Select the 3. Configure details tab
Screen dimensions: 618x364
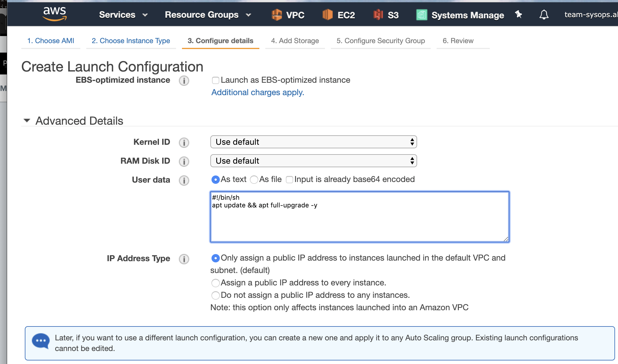tap(220, 41)
